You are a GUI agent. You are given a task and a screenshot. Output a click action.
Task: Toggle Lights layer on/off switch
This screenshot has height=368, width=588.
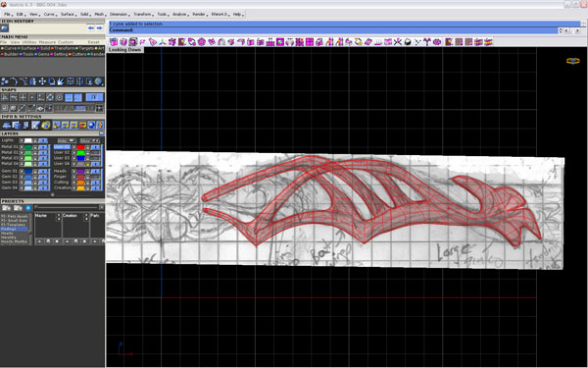43,140
